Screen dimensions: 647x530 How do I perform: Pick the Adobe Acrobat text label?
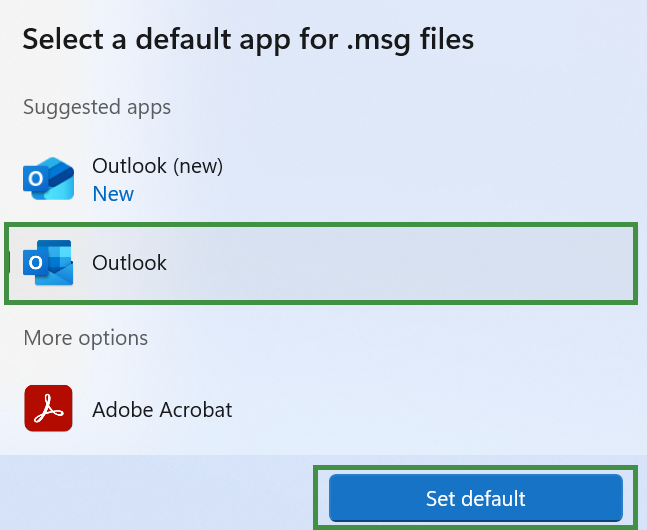coord(162,410)
